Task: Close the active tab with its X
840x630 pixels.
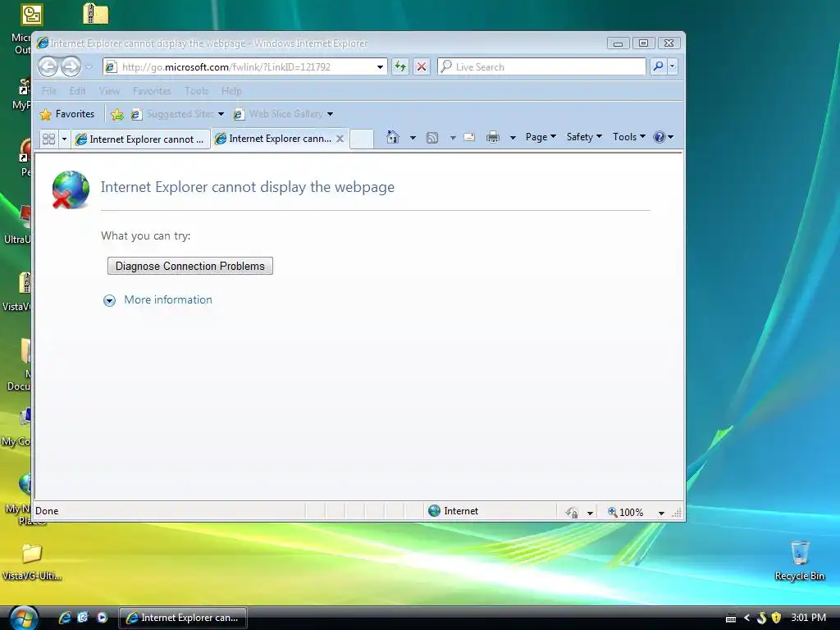Action: [x=340, y=139]
